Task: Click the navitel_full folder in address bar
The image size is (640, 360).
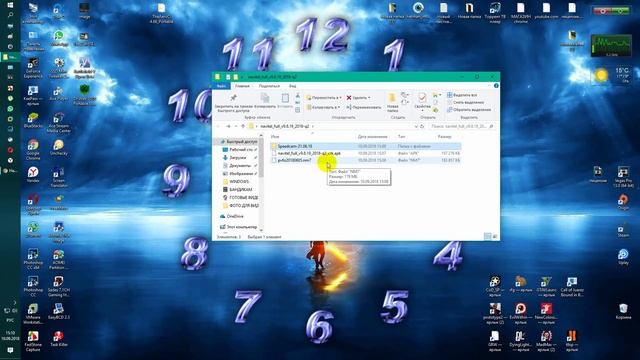Action: click(284, 127)
